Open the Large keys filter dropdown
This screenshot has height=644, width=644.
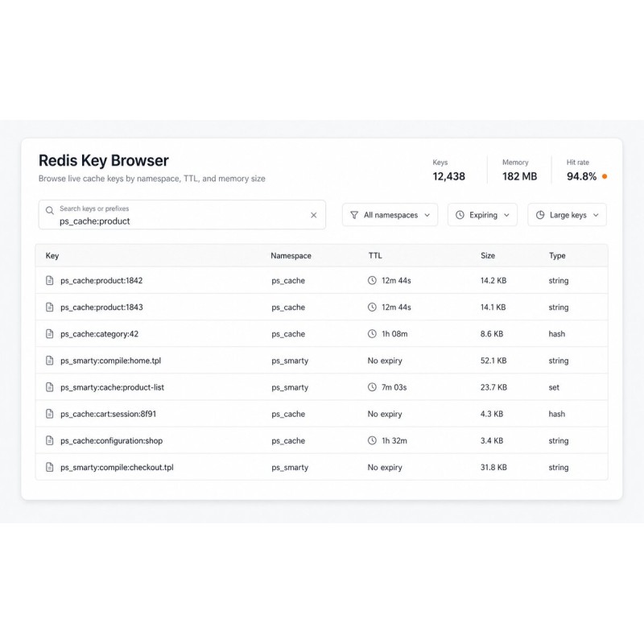point(567,215)
